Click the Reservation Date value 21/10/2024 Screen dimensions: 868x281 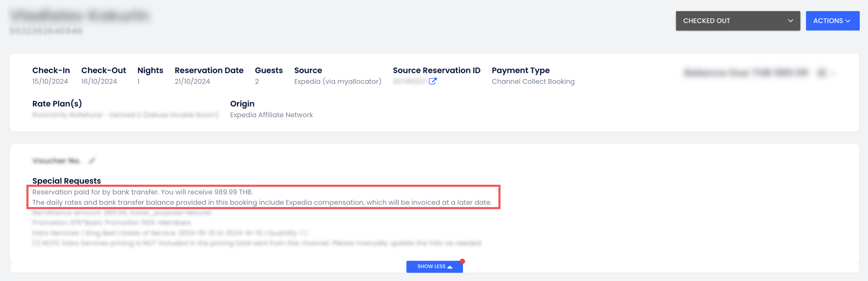pos(192,81)
